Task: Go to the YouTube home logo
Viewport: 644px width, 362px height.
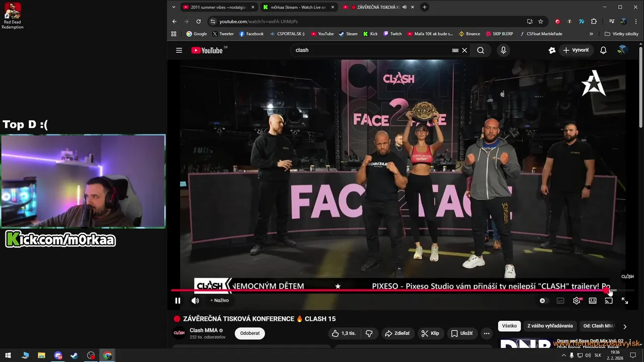Action: (x=207, y=50)
